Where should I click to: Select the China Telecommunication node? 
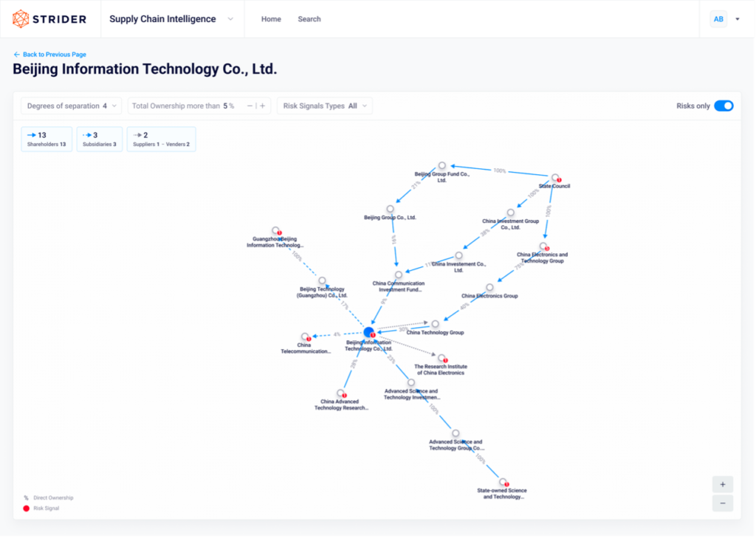tap(305, 336)
